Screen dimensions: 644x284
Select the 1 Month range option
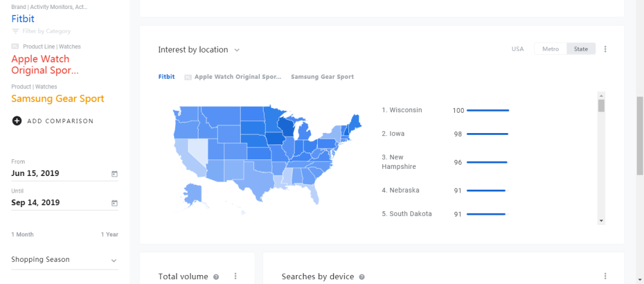click(x=23, y=234)
